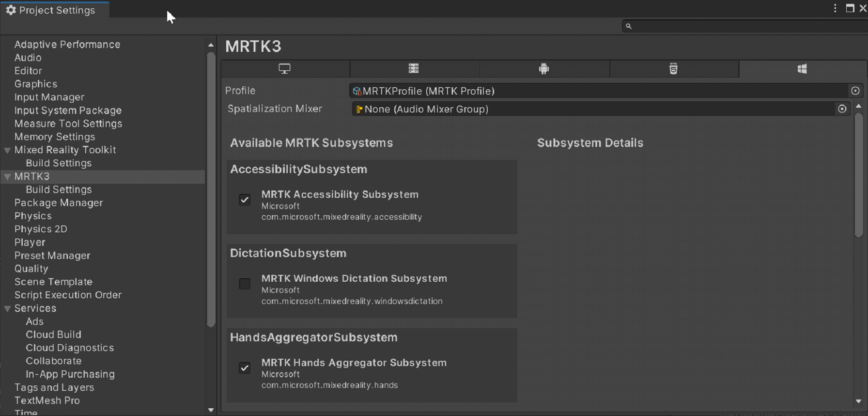
Task: Maximize the Project Settings window
Action: tap(850, 8)
